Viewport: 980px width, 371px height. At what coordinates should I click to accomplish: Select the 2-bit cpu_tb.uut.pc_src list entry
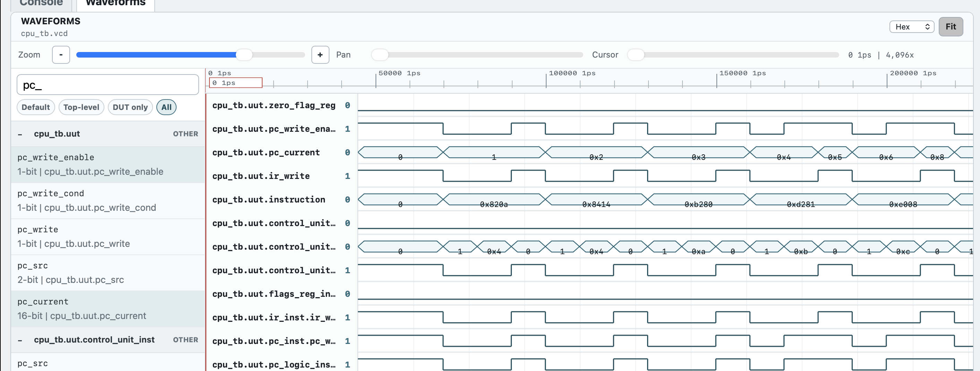[x=108, y=273]
